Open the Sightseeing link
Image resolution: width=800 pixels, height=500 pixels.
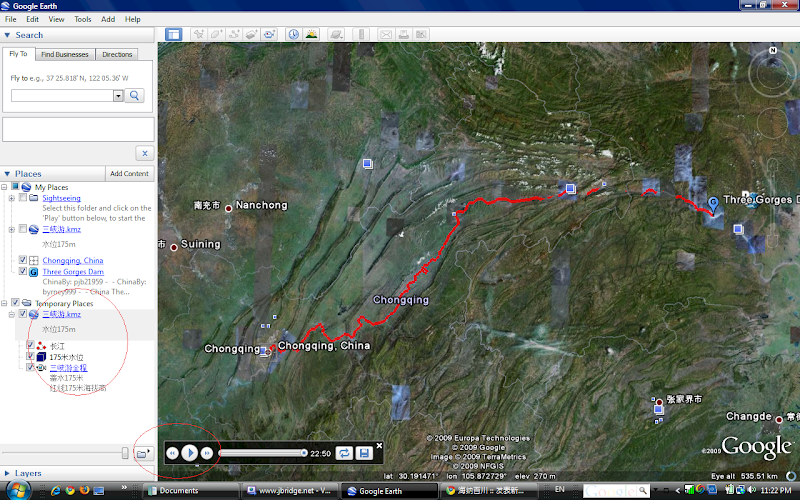(61, 198)
